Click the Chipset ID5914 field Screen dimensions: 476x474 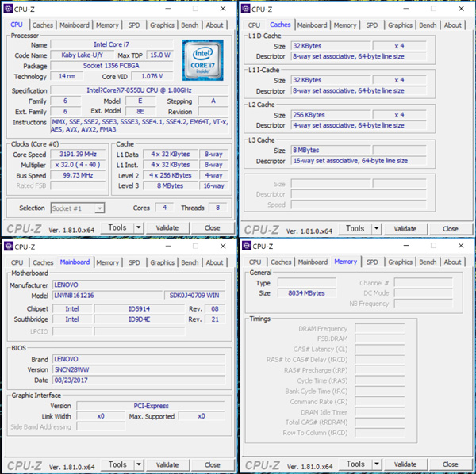point(139,308)
